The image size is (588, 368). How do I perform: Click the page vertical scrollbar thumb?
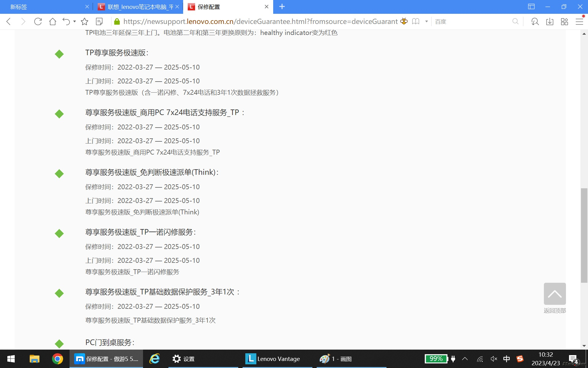tap(584, 236)
